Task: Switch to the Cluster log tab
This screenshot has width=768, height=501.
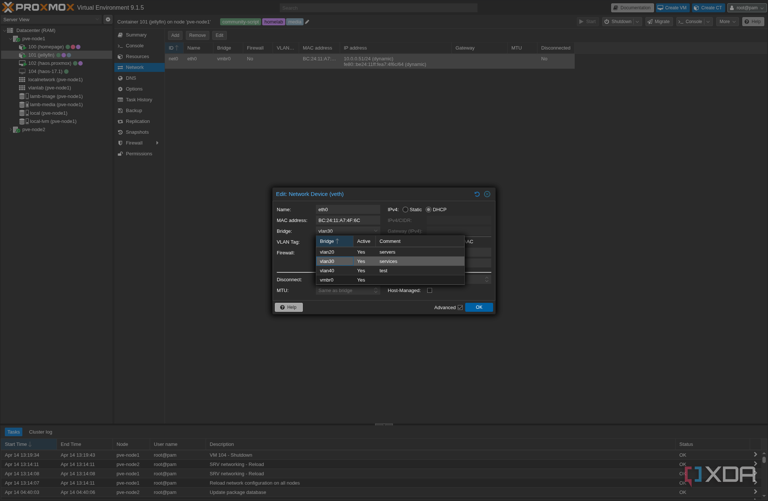Action: pos(40,432)
